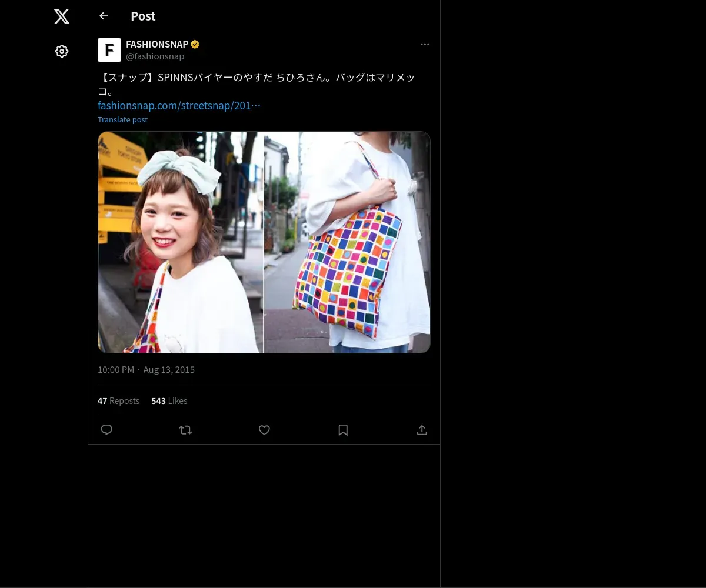Screen dimensions: 706x588
Task: Open the right photo of colorful tote bag
Action: pyautogui.click(x=347, y=242)
